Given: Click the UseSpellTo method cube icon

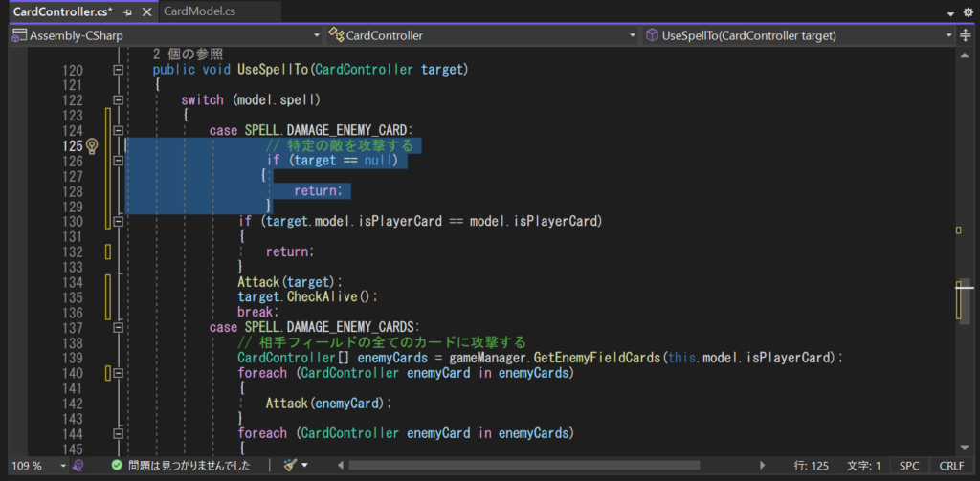Looking at the screenshot, I should 653,35.
